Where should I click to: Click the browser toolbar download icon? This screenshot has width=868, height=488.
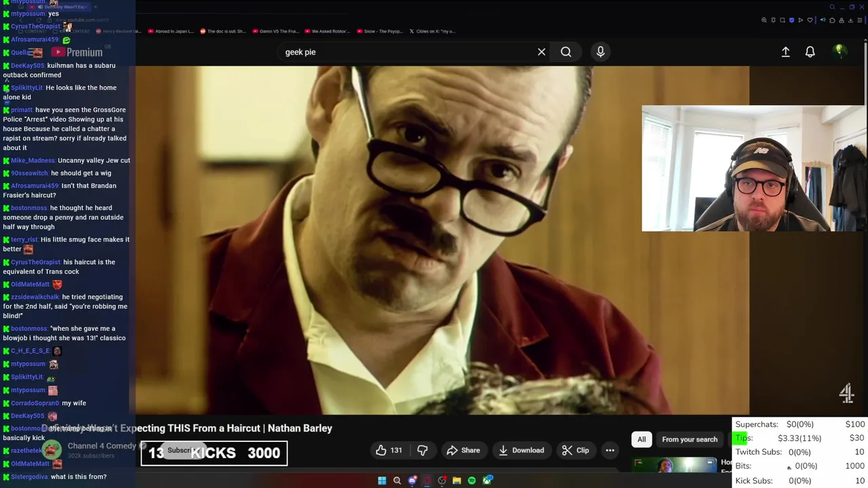point(850,20)
